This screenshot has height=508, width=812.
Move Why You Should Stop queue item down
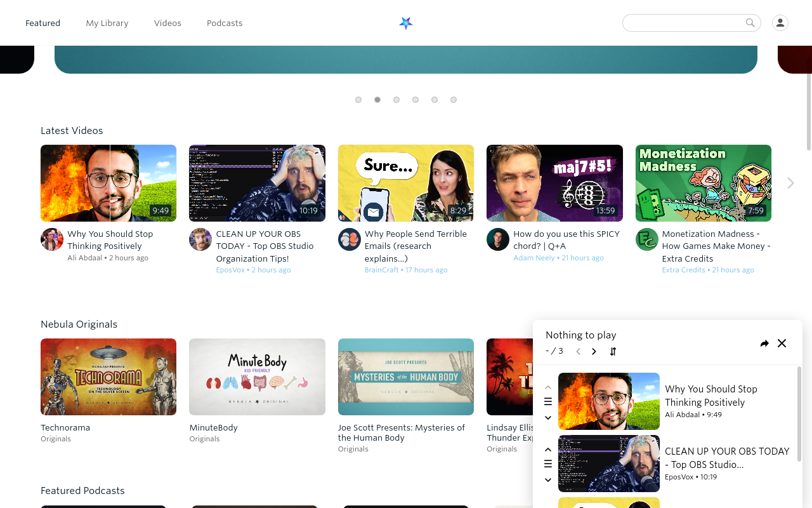pos(548,418)
